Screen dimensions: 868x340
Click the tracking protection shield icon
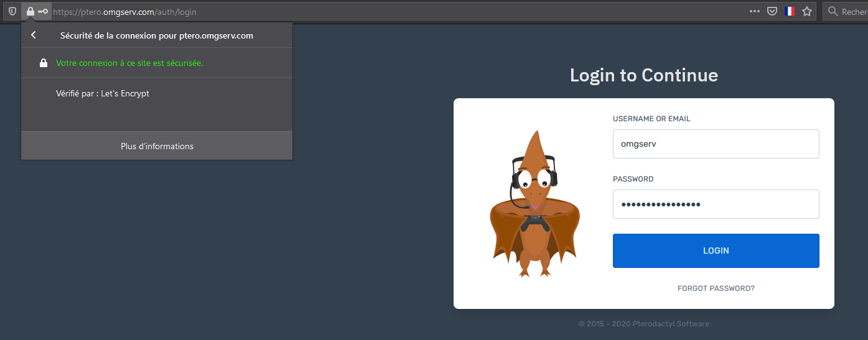12,11
